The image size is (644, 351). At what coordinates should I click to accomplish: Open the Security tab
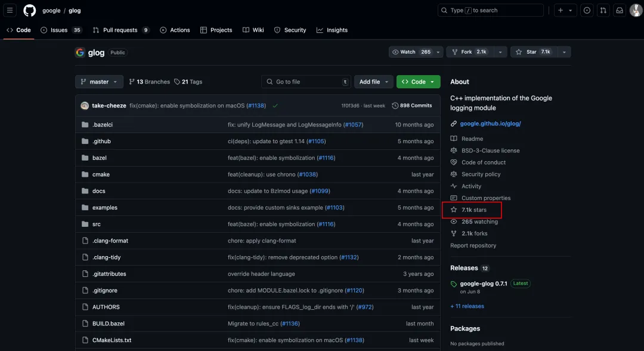click(290, 30)
